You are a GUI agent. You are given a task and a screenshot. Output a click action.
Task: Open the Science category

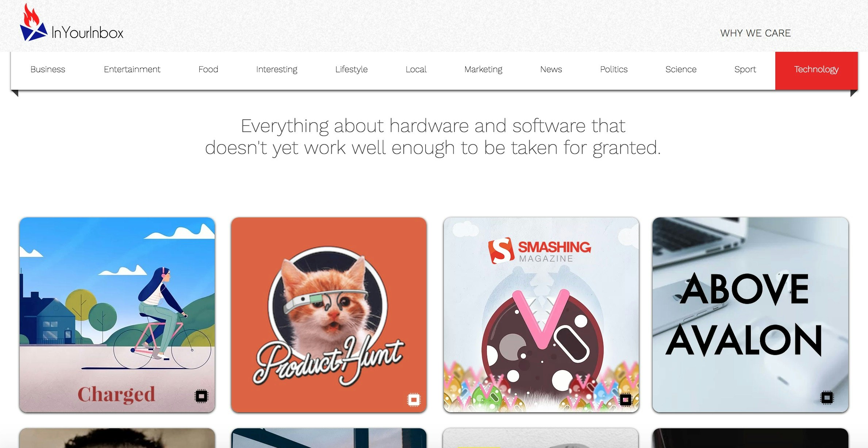pyautogui.click(x=681, y=69)
